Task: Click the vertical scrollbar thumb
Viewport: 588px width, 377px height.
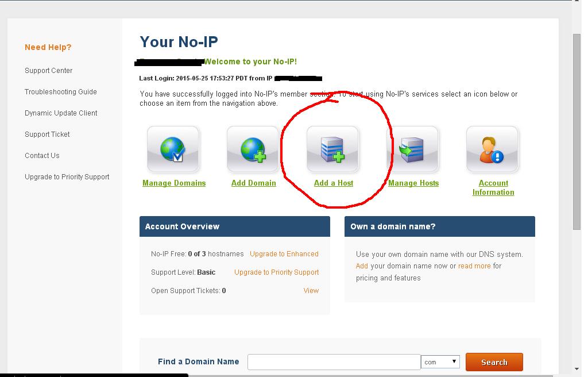Action: [577, 132]
